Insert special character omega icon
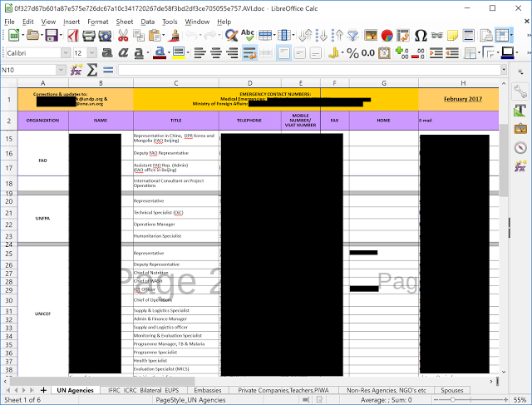The height and width of the screenshot is (405, 532). click(x=421, y=36)
